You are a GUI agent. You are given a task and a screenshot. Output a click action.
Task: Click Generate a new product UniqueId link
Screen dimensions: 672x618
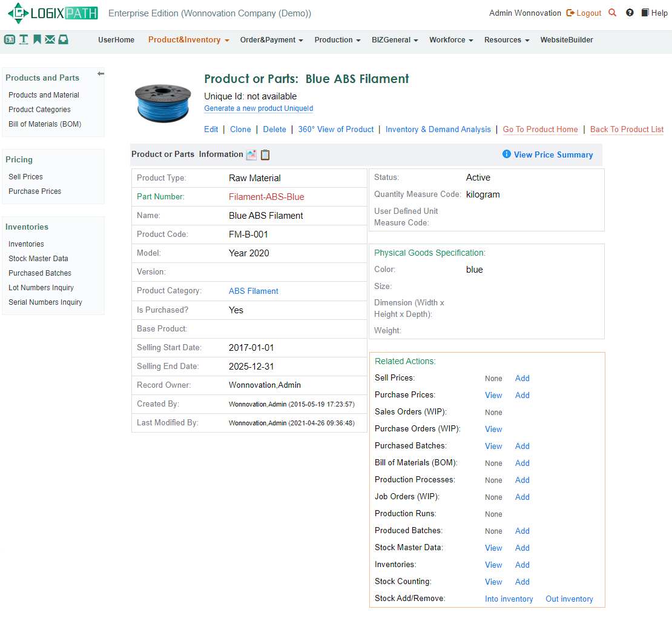[x=259, y=108]
